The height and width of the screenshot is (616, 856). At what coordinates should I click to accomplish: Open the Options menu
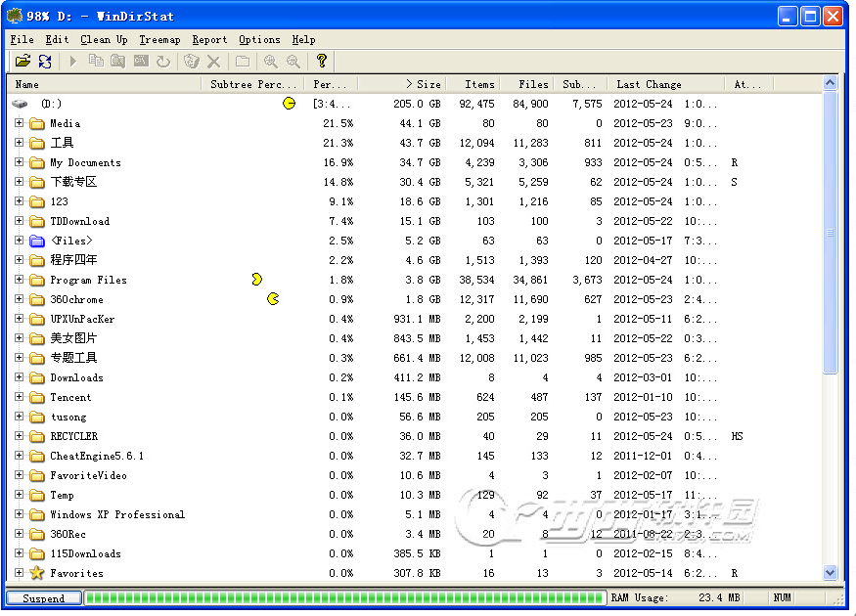259,39
